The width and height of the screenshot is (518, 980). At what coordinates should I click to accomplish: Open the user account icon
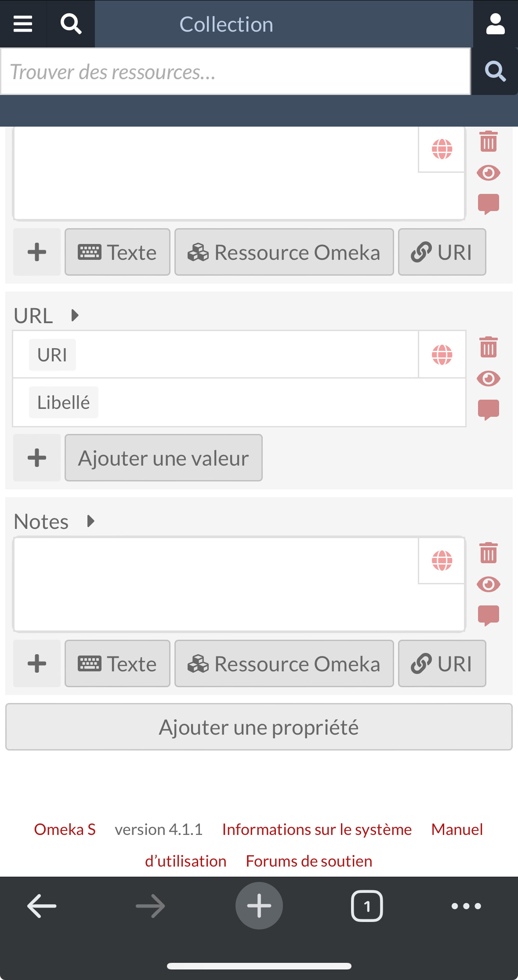495,24
